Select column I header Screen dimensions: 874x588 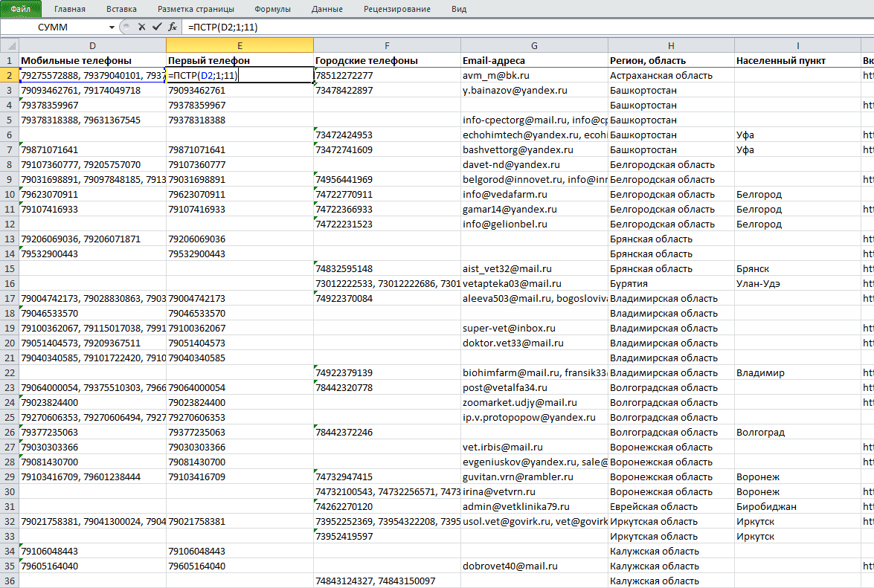point(797,45)
